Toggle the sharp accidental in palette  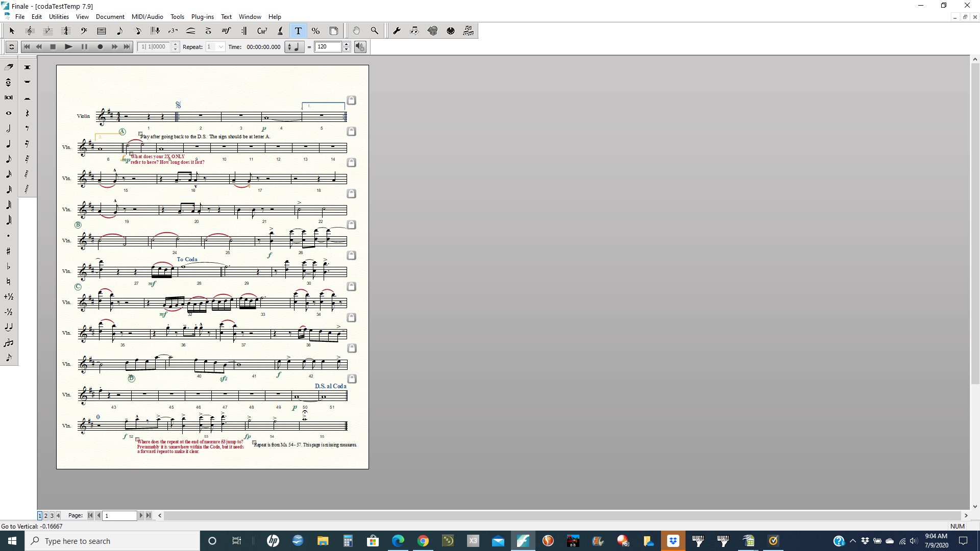[x=9, y=251]
